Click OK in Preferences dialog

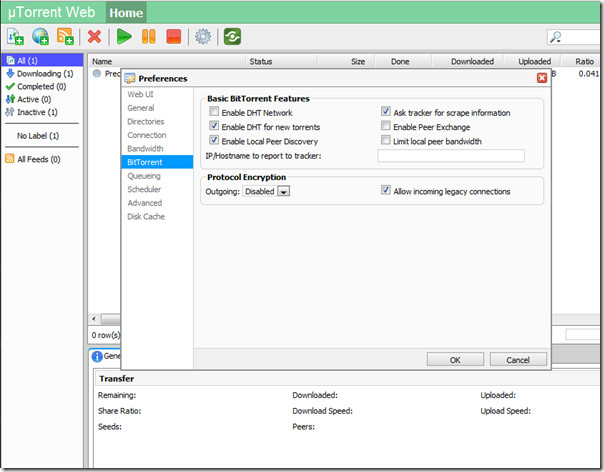point(455,359)
